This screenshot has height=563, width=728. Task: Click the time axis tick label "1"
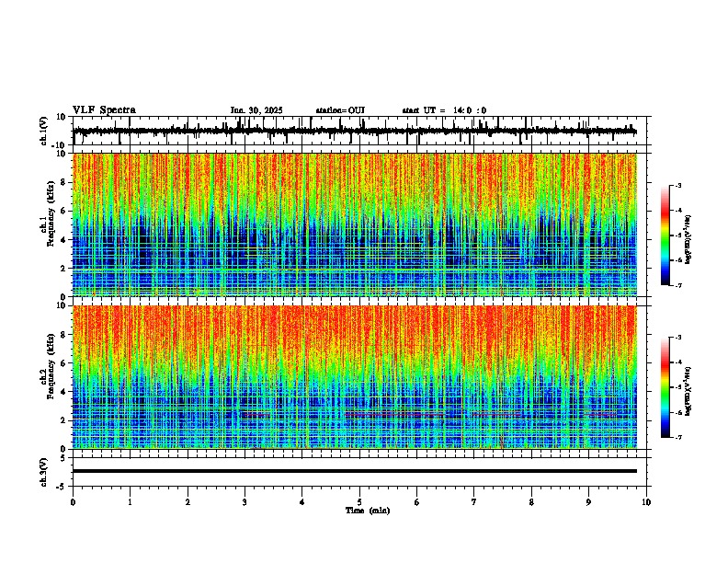point(130,502)
